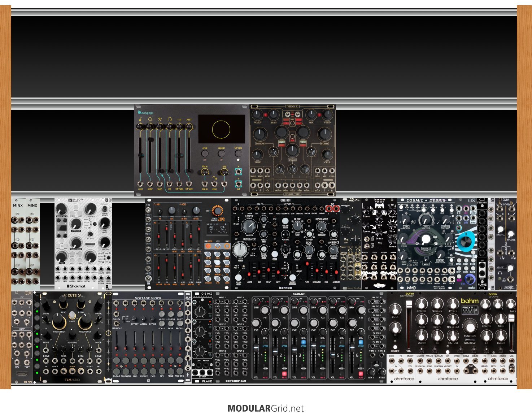Click the SPAN knob on VHIKK X
The width and height of the screenshot is (532, 416).
(x=274, y=115)
